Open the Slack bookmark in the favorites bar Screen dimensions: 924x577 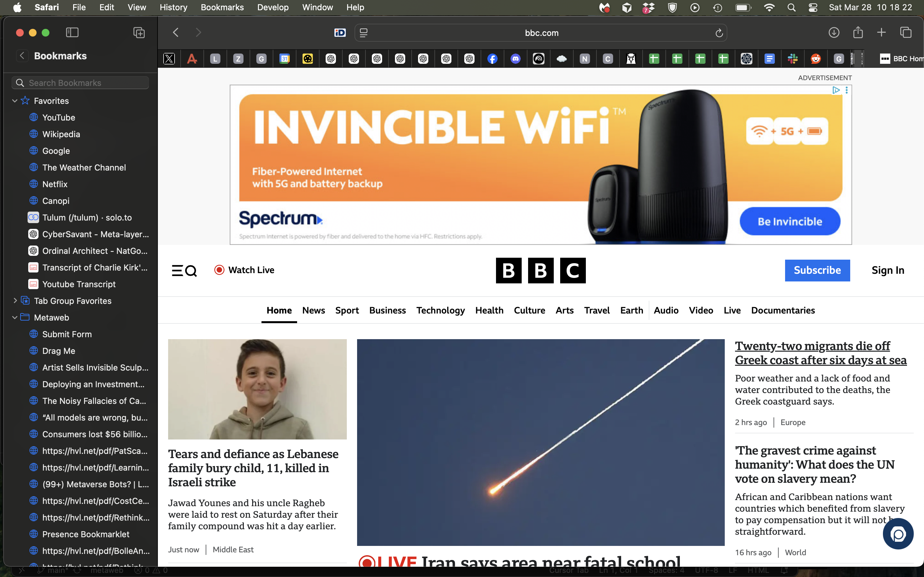pos(793,58)
